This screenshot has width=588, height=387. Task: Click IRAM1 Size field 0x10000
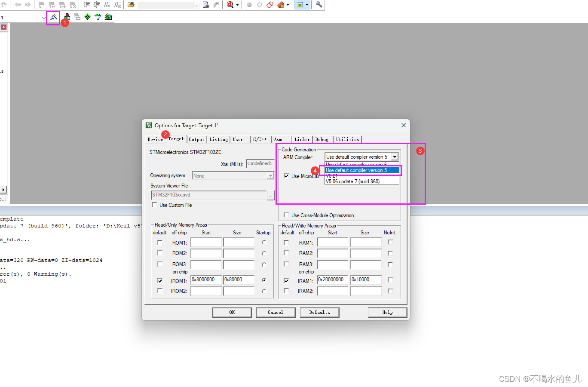coord(366,280)
